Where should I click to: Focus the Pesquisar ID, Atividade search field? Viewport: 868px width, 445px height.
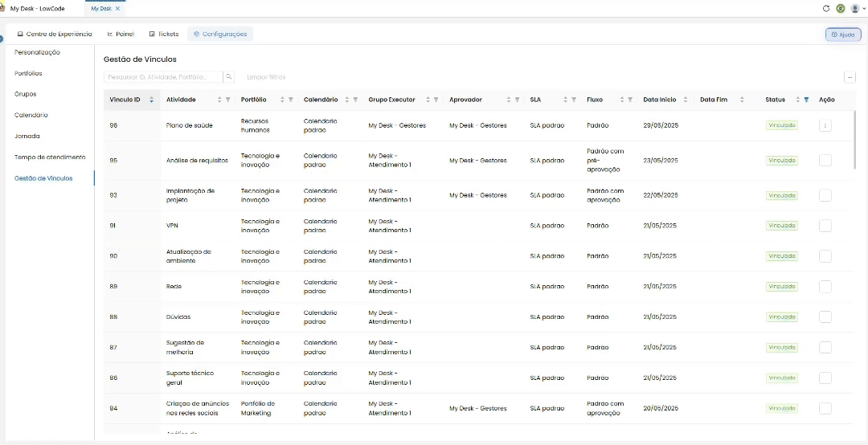[x=163, y=77]
